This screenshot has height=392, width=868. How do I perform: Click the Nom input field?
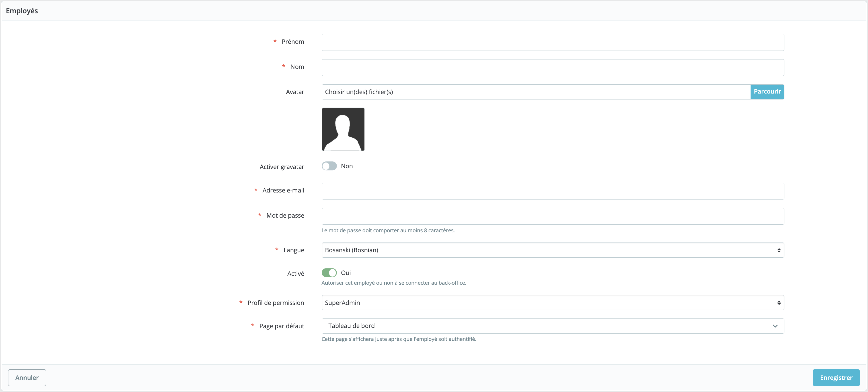[x=553, y=67]
